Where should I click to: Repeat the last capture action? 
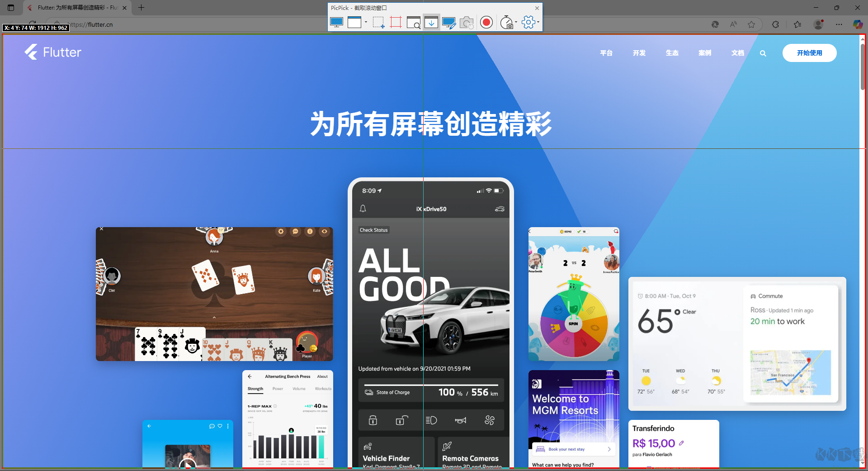pos(467,22)
